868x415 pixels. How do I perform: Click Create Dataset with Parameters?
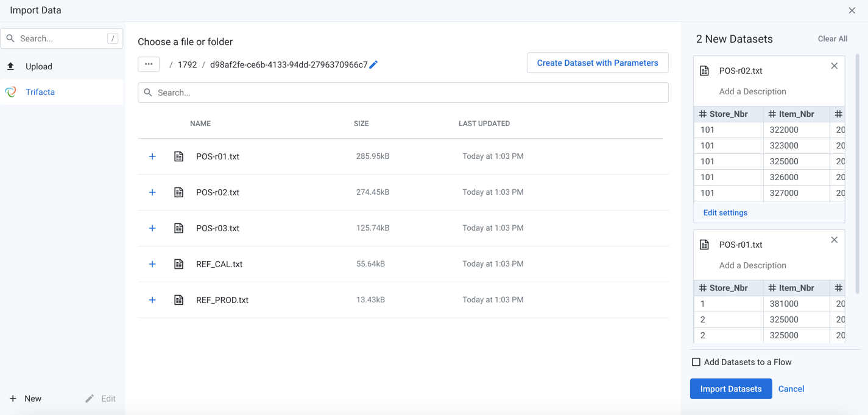[597, 63]
